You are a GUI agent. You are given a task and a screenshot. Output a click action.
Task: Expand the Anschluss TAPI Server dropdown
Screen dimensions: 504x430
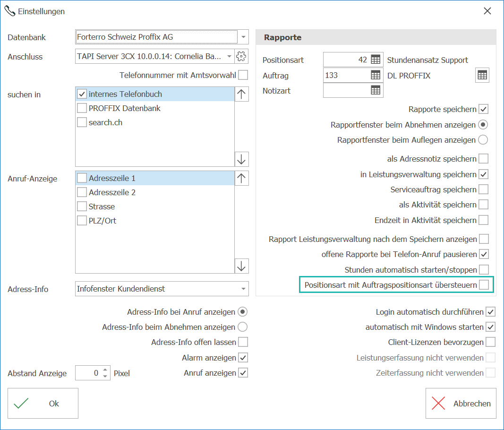click(229, 56)
